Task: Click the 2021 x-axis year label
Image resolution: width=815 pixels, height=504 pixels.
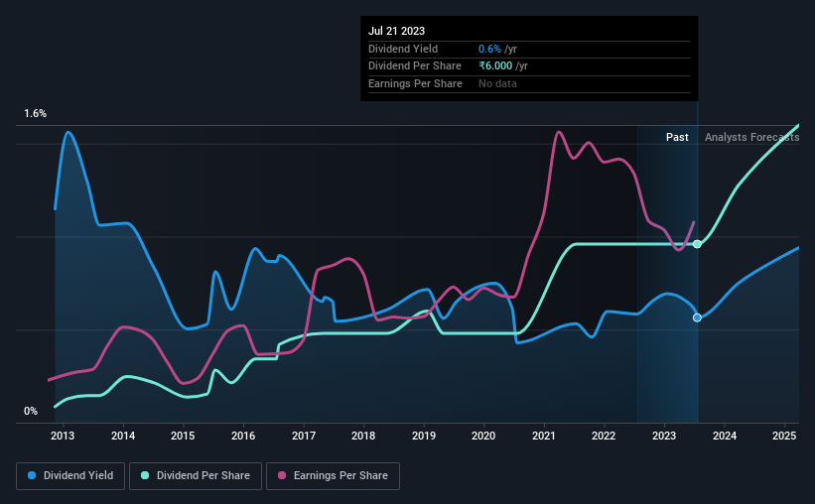Action: (x=544, y=436)
